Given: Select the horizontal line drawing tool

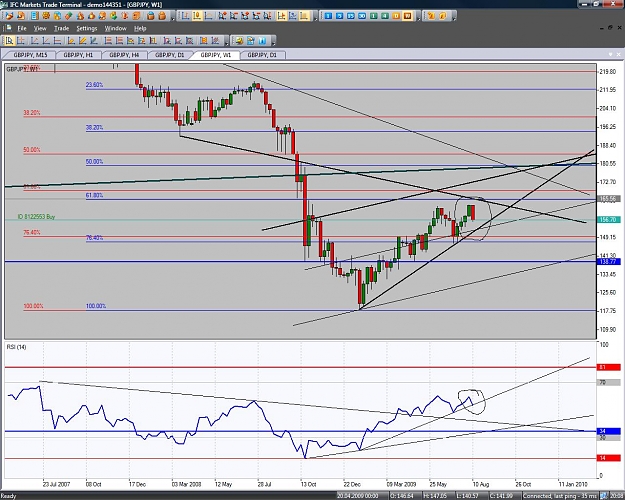Looking at the screenshot, I should tap(57, 40).
